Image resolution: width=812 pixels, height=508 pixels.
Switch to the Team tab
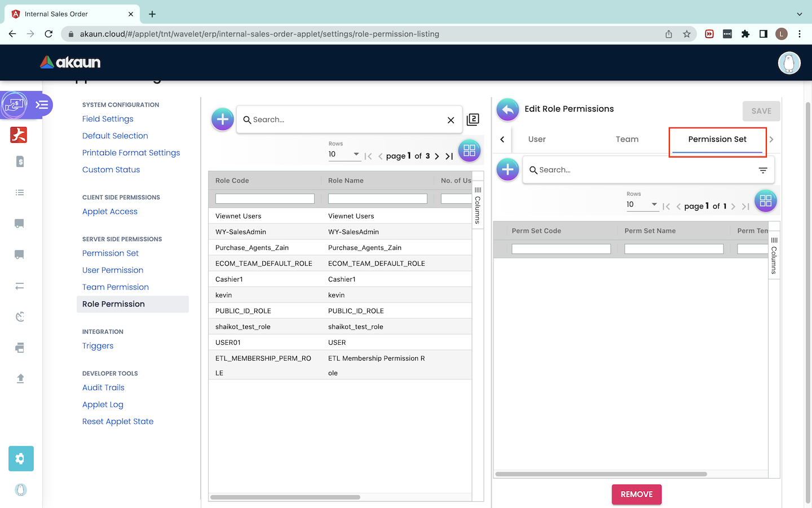tap(627, 139)
